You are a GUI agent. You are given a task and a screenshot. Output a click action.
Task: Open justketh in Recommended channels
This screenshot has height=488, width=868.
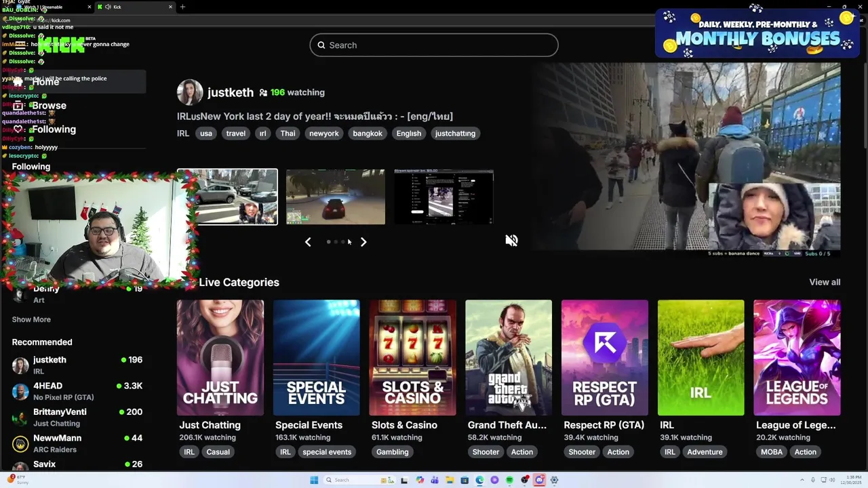[x=77, y=365]
